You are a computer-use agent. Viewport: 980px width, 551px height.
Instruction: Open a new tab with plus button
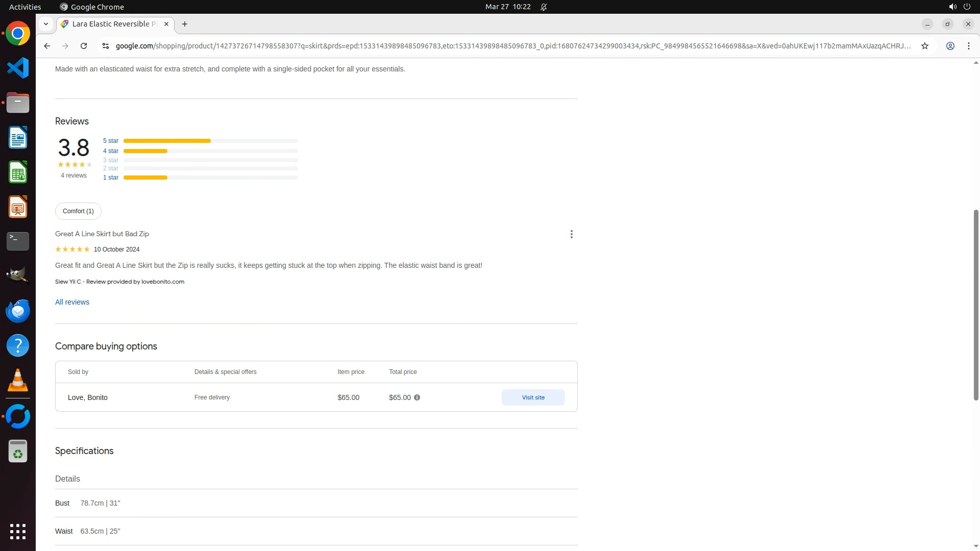click(x=185, y=24)
